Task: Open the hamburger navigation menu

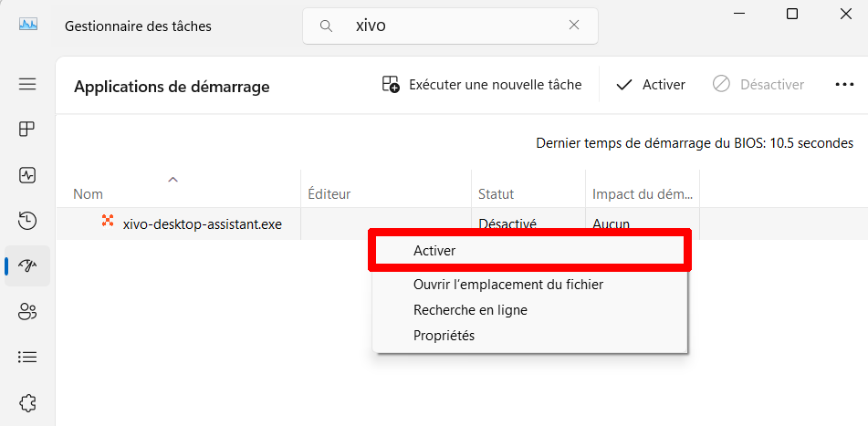Action: pyautogui.click(x=27, y=84)
